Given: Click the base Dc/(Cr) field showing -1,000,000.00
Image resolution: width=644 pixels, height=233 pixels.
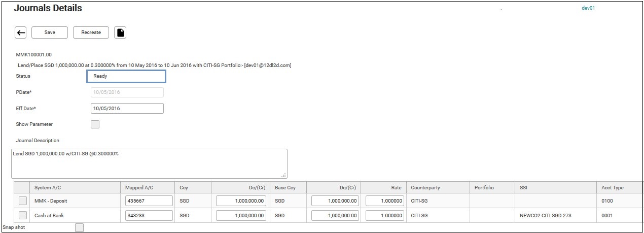Looking at the screenshot, I should tap(335, 215).
